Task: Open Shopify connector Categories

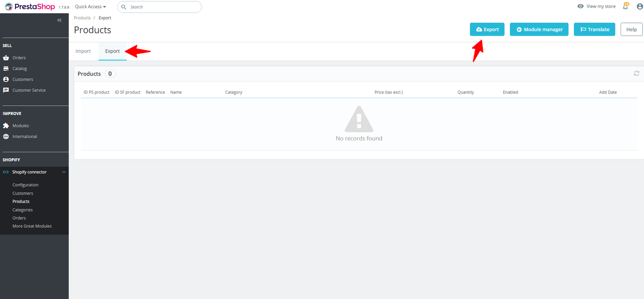Action: tap(23, 210)
